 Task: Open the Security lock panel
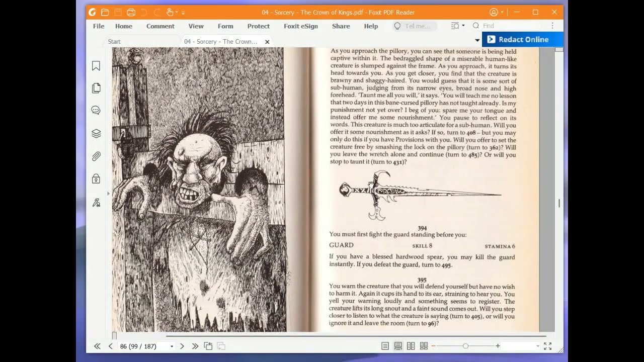(x=96, y=178)
